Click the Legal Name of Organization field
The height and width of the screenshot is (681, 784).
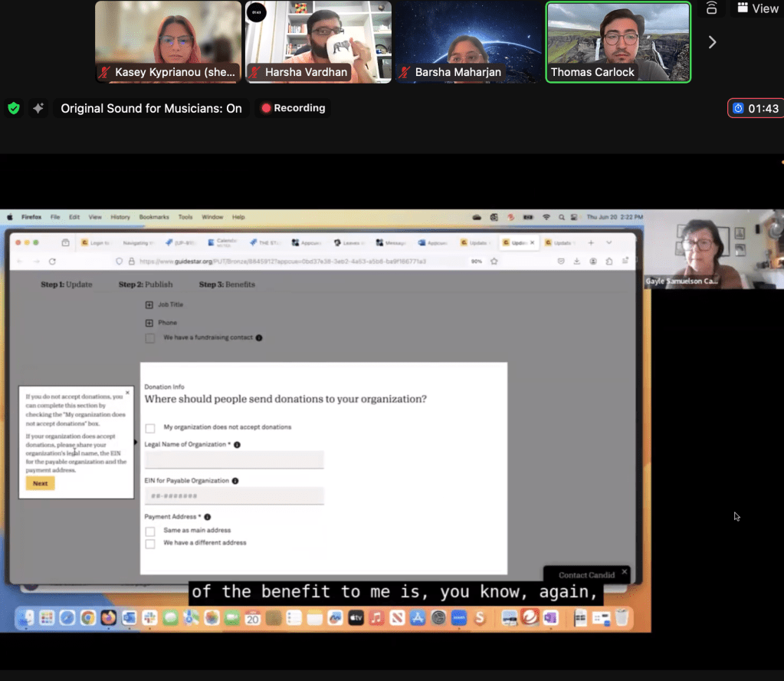coord(234,460)
